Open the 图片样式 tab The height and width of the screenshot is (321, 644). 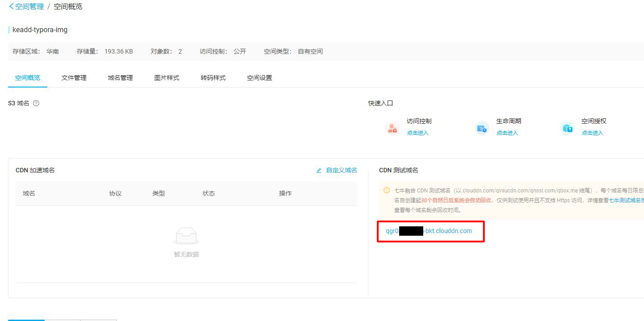[167, 78]
